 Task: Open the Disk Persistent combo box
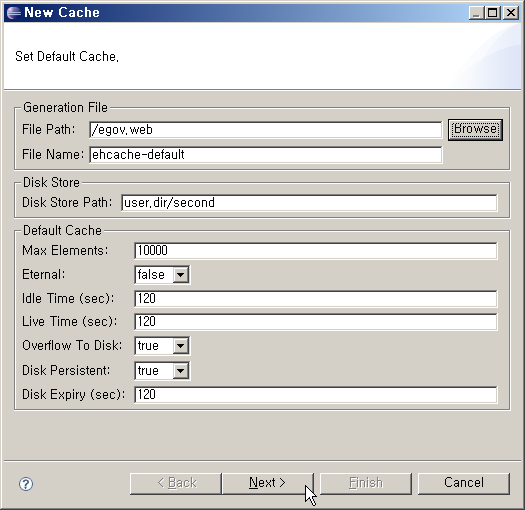tap(162, 371)
